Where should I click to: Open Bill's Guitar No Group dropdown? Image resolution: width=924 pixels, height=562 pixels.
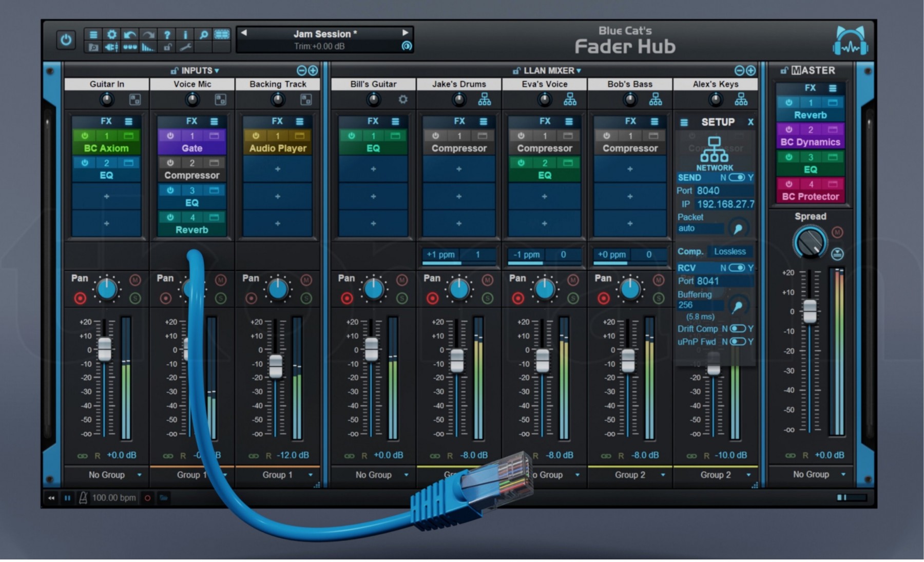(x=374, y=475)
